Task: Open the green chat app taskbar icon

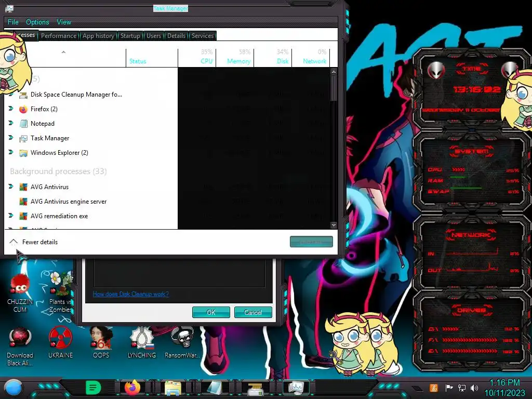Action: point(94,388)
